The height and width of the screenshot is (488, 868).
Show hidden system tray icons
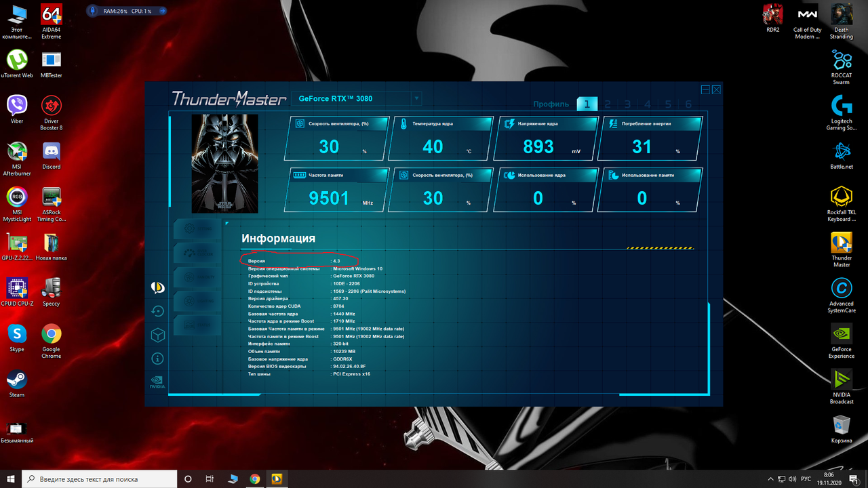[x=770, y=479]
